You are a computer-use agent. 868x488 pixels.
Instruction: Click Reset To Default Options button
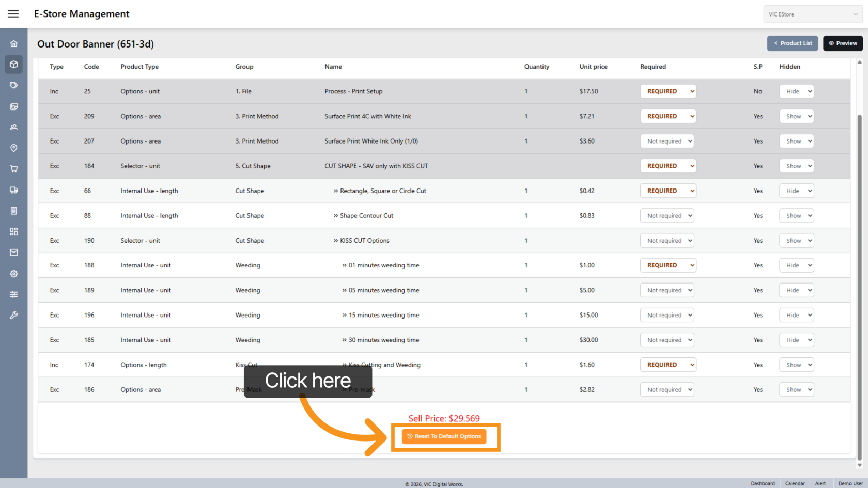click(x=444, y=436)
